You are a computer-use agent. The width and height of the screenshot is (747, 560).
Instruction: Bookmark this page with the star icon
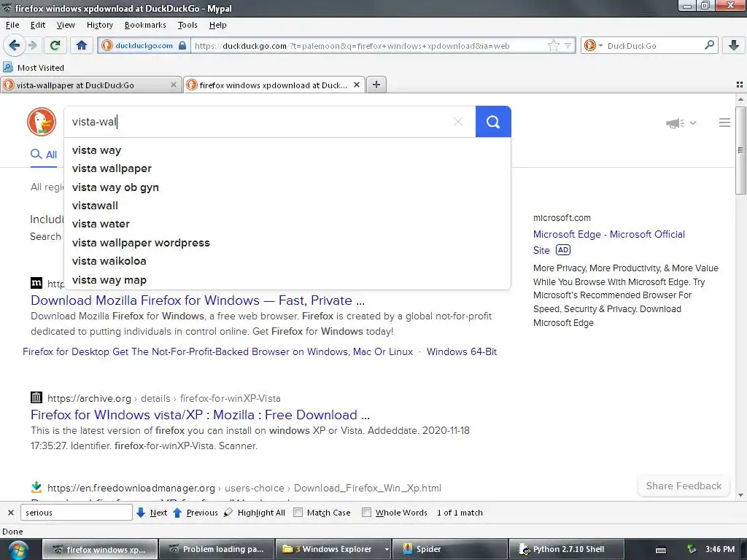pos(553,46)
